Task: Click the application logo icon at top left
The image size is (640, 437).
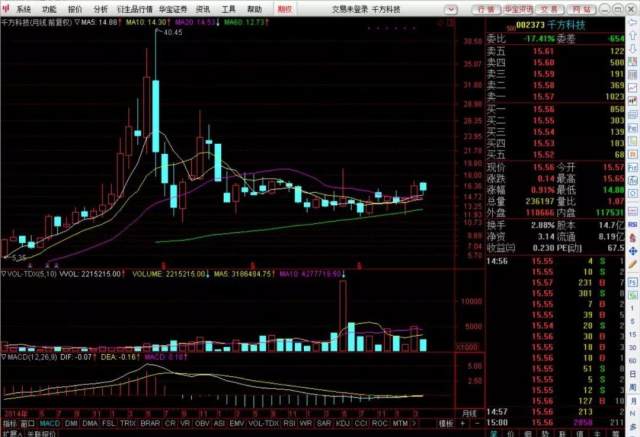Action: coord(6,8)
